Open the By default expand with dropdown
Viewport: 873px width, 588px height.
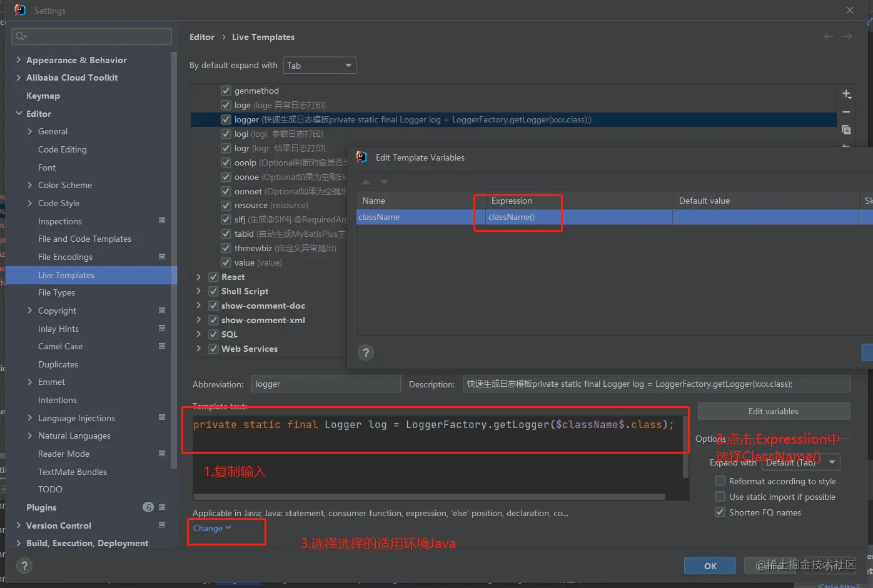pos(320,65)
